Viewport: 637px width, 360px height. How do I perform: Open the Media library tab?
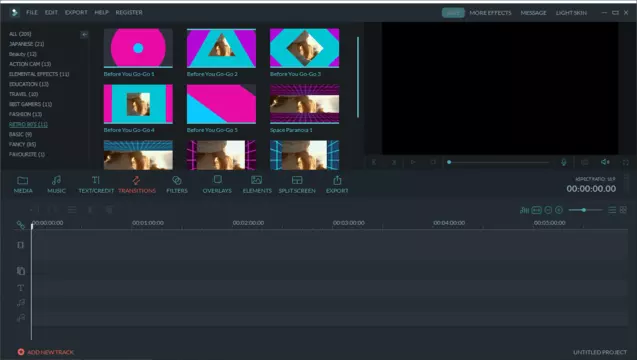(23, 184)
